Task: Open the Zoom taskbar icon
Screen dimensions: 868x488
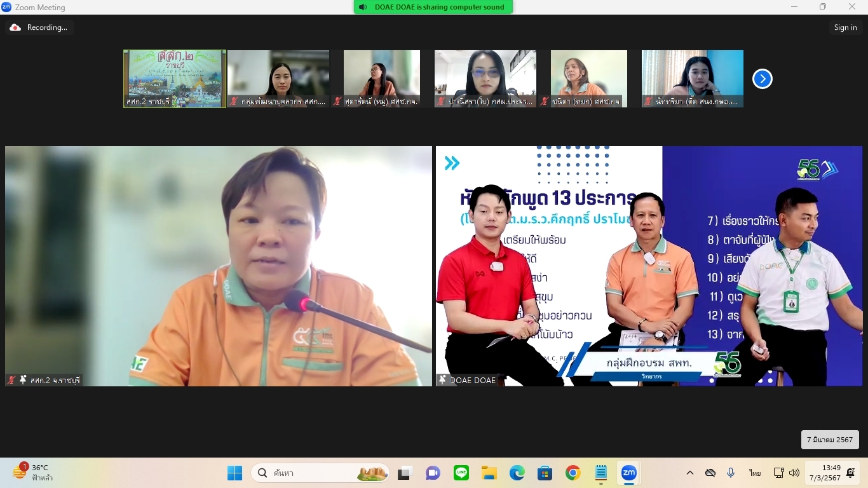Action: click(x=628, y=473)
